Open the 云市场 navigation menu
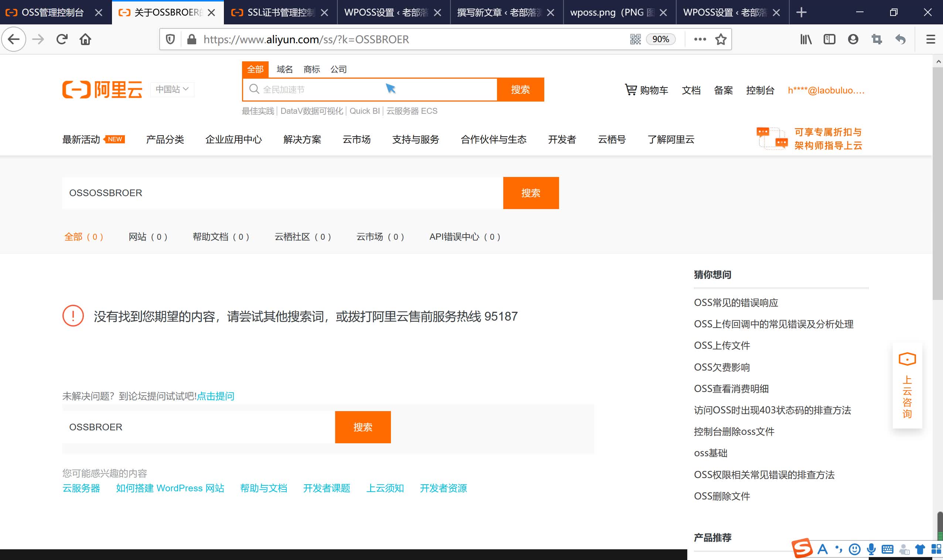This screenshot has height=560, width=943. (x=356, y=139)
